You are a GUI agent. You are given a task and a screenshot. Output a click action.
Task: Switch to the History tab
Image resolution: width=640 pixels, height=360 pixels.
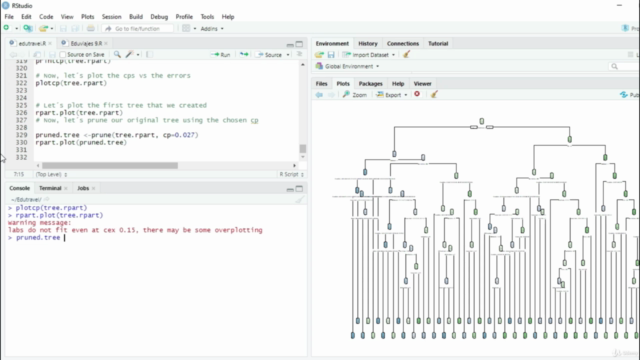pos(368,43)
